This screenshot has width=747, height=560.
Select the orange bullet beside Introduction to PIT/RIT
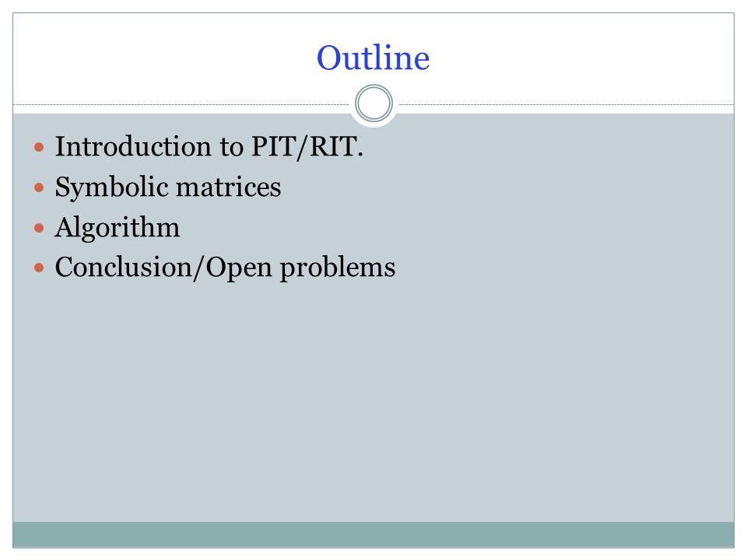(x=39, y=147)
